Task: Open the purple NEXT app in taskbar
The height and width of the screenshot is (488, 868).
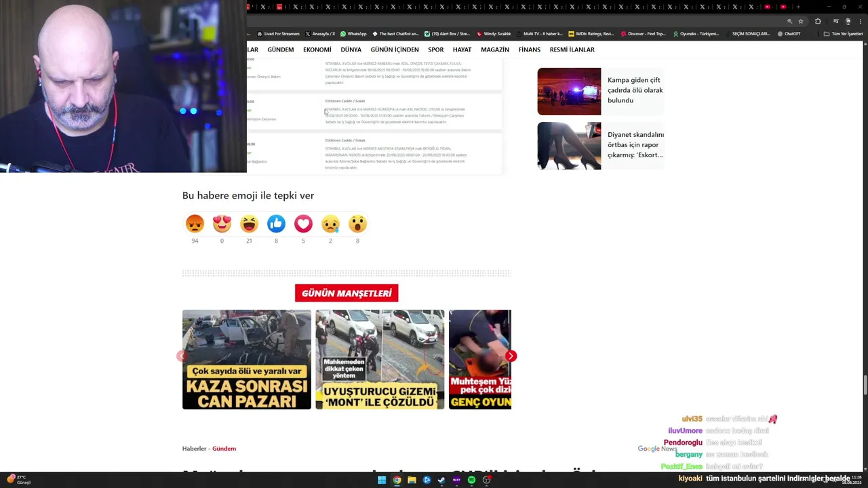Action: 456,480
